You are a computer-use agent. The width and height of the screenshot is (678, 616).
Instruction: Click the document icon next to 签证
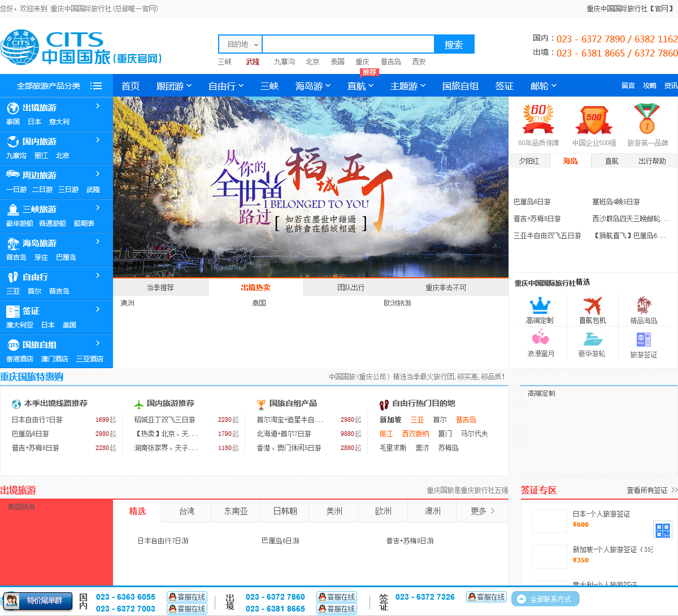click(13, 311)
